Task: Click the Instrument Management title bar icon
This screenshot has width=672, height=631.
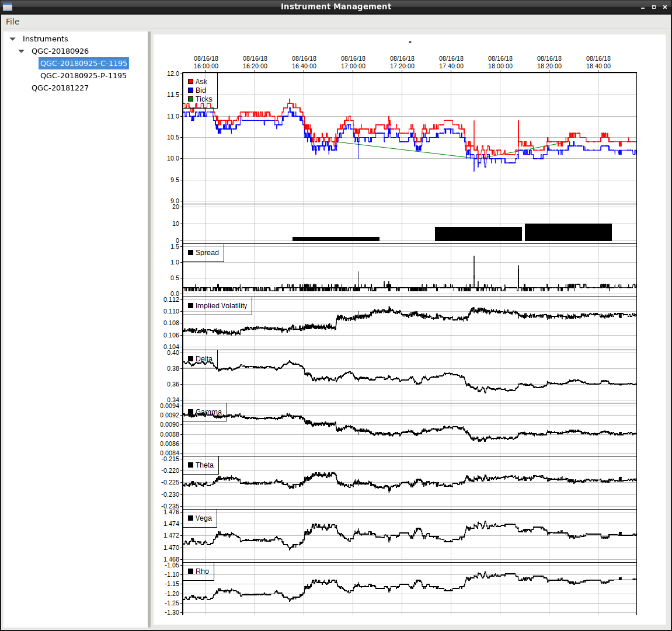Action: click(x=8, y=6)
